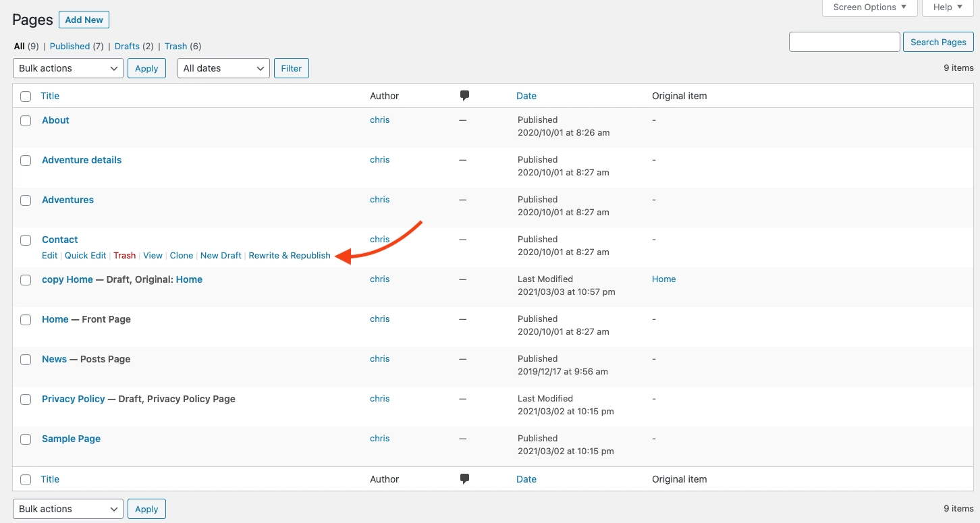Screen dimensions: 980x523
Task: Click the comments bubble icon in table footer
Action: click(464, 479)
